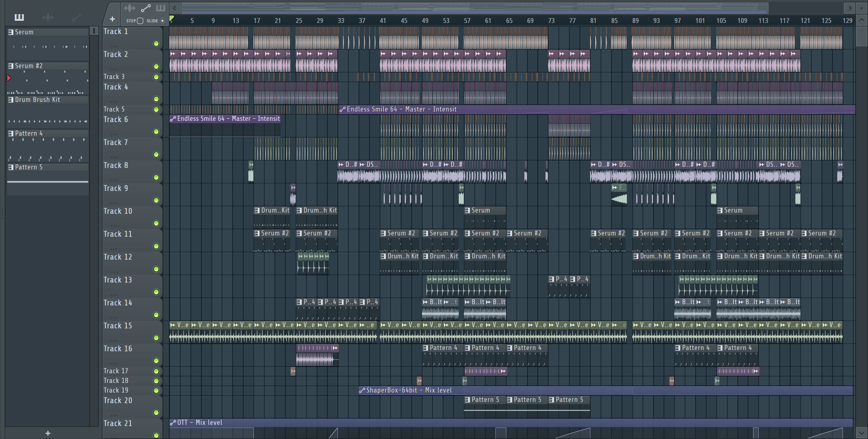Select the Track 21 header
Screen dimensions: 868x439
click(x=132, y=429)
